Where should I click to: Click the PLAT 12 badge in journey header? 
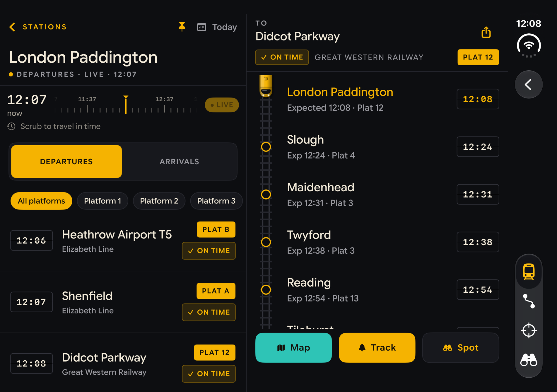[x=478, y=57]
